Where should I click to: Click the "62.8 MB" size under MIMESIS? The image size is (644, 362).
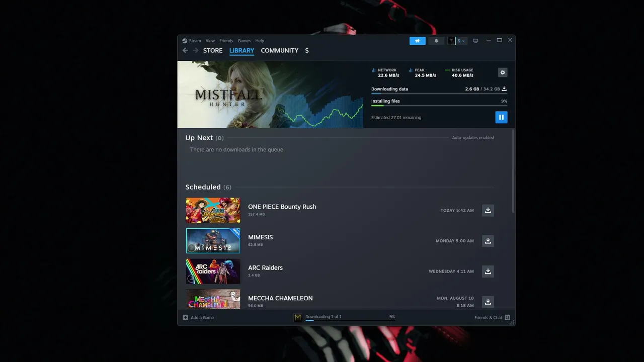(x=256, y=245)
